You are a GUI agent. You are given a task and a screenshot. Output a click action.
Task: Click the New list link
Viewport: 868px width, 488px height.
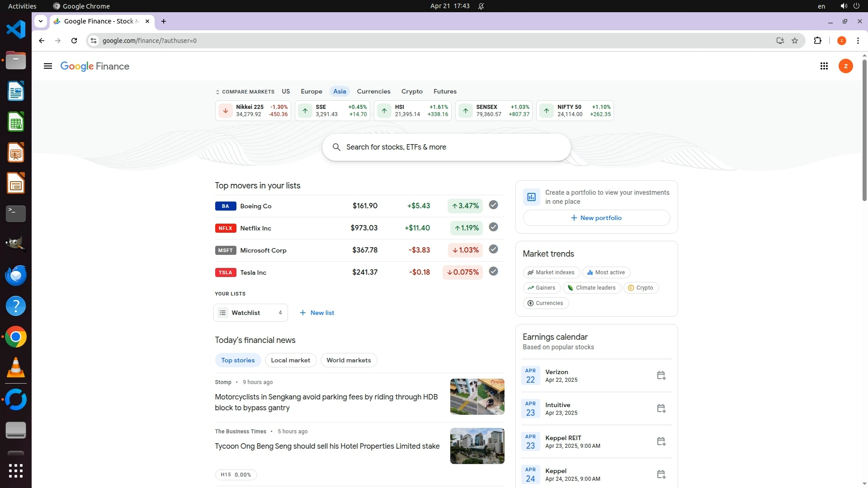[317, 313]
